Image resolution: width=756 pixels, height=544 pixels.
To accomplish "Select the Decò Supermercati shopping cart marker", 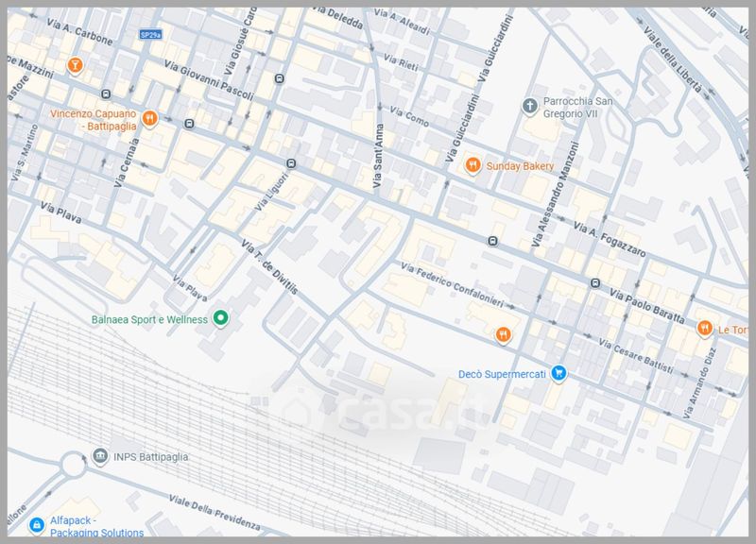I will click(x=559, y=374).
